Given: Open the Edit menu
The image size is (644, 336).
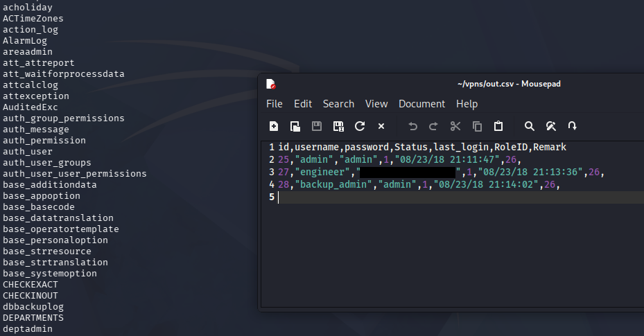Looking at the screenshot, I should tap(303, 104).
